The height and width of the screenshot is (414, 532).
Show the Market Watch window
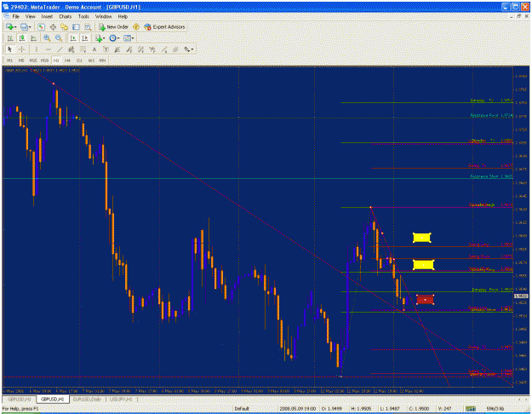click(41, 26)
